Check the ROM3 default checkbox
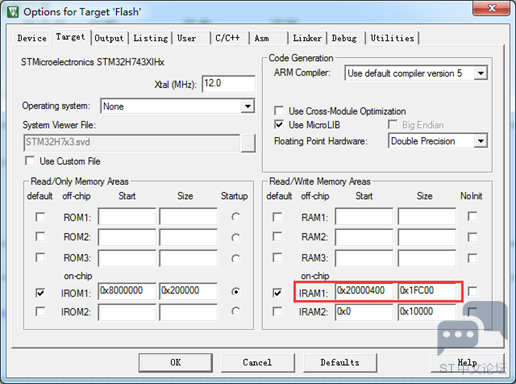This screenshot has width=516, height=384. pos(40,257)
